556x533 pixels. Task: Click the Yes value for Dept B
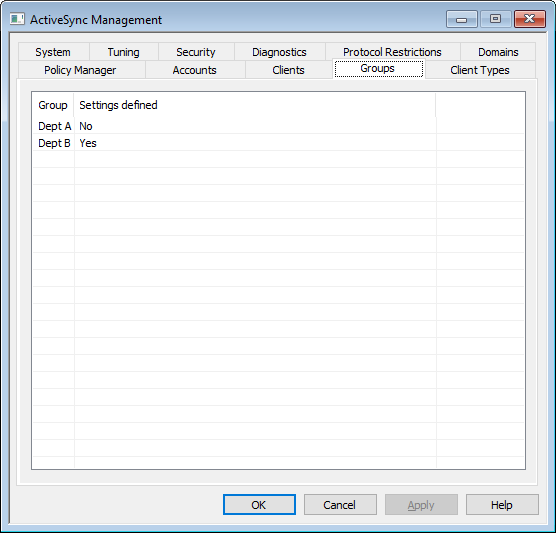point(88,143)
